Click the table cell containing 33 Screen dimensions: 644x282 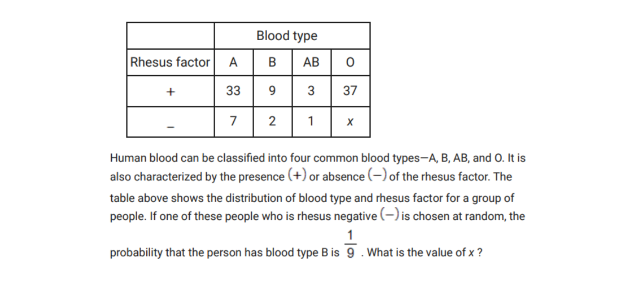[x=233, y=91]
